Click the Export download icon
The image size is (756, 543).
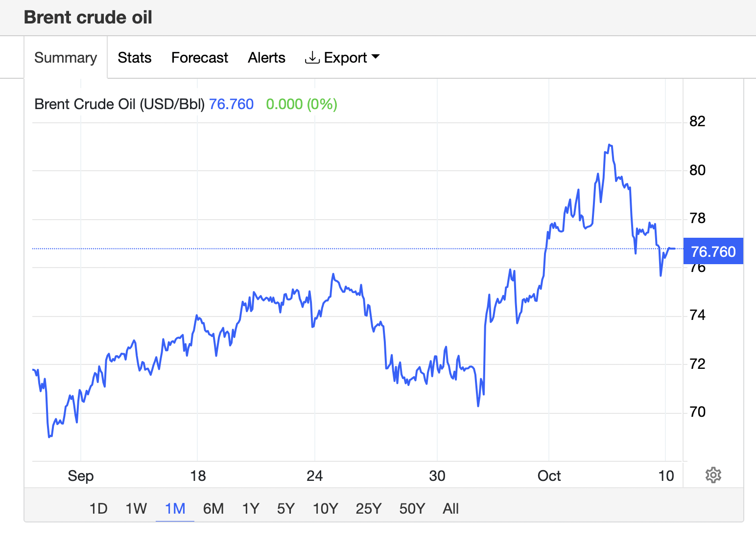tap(312, 58)
